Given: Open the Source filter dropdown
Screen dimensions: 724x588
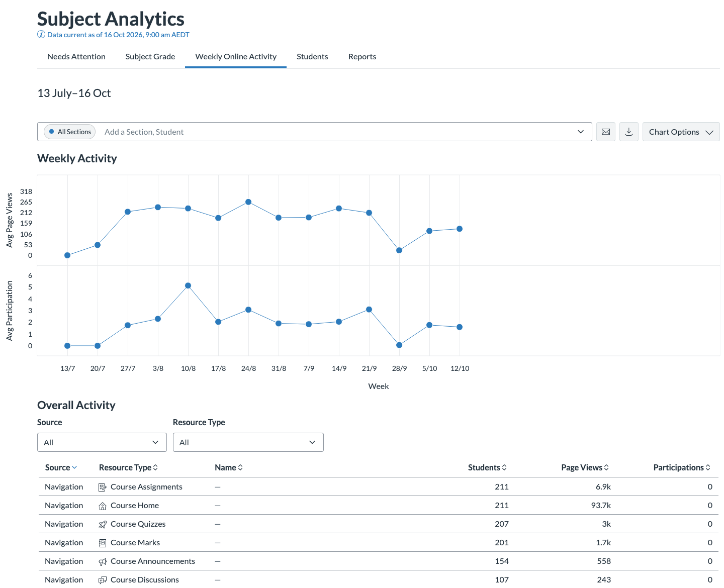Looking at the screenshot, I should pos(102,442).
